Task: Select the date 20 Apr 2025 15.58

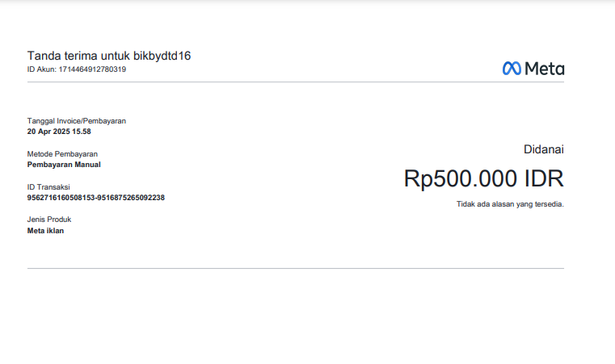Action: pyautogui.click(x=59, y=131)
